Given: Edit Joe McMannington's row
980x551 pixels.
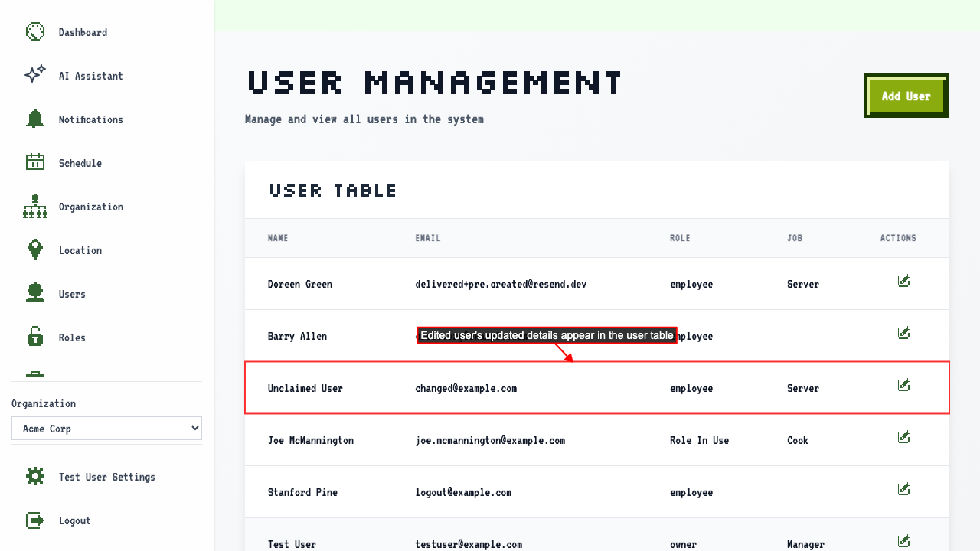Looking at the screenshot, I should pyautogui.click(x=904, y=437).
